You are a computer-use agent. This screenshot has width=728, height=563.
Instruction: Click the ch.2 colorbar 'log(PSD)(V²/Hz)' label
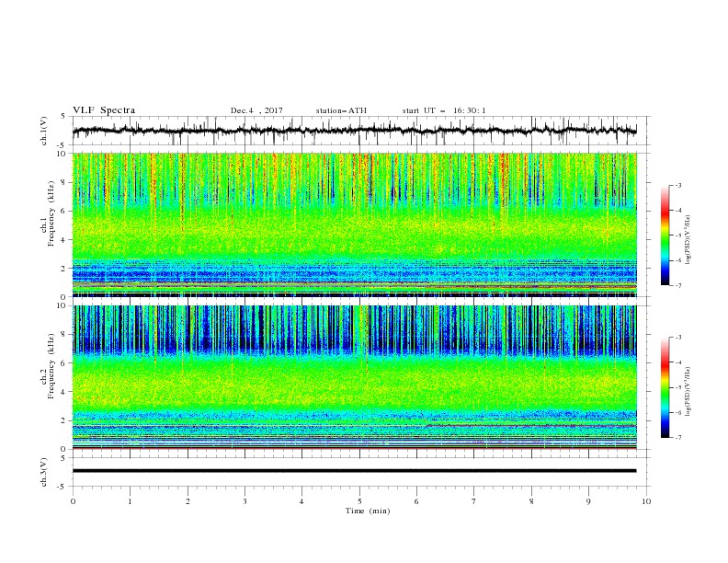[x=688, y=391]
